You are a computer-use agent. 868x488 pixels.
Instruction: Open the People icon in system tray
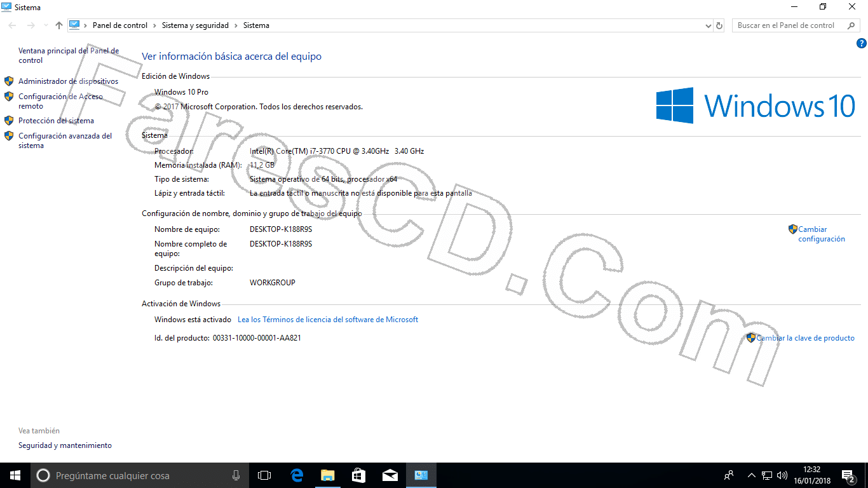[729, 475]
